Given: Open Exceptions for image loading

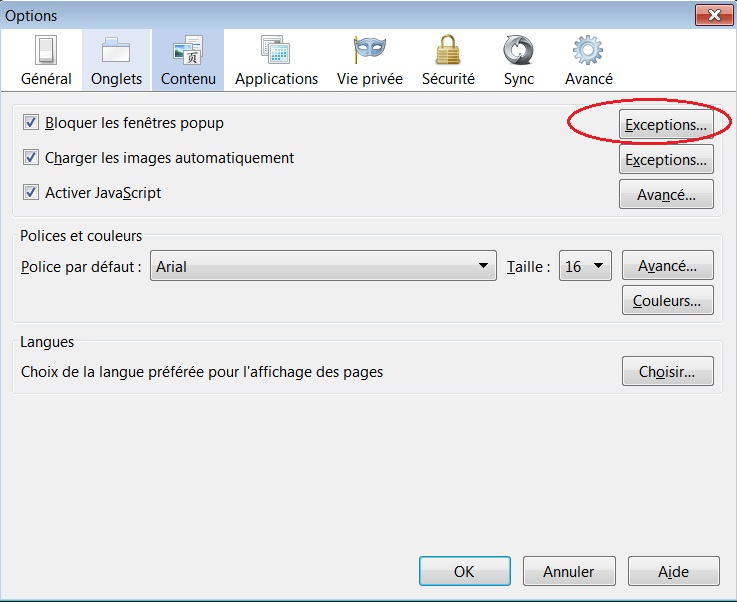Looking at the screenshot, I should (666, 160).
